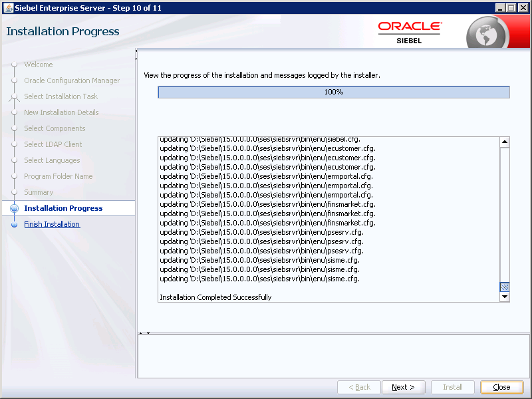This screenshot has width=532, height=399.
Task: Minimize the Siebel Enterprise Server window
Action: tap(500, 8)
